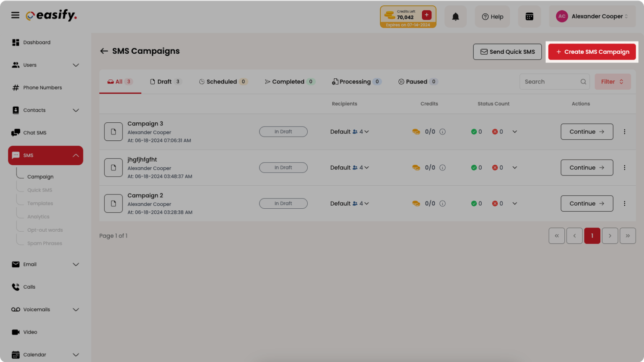Click the green success count icon for Campaign 3
The width and height of the screenshot is (644, 362).
click(x=474, y=132)
